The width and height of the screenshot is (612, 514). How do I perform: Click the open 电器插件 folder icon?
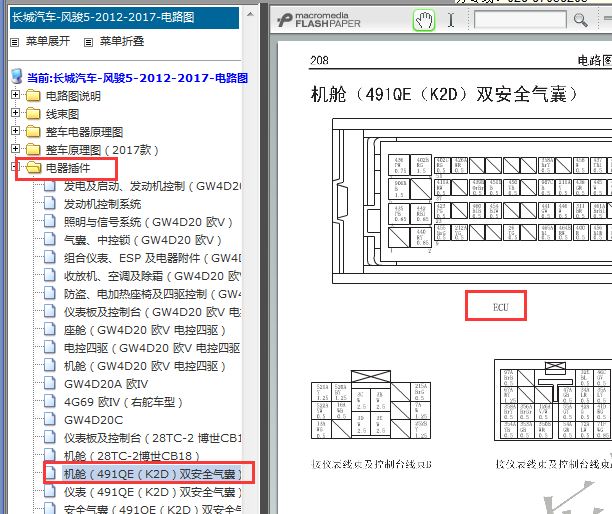click(x=34, y=167)
